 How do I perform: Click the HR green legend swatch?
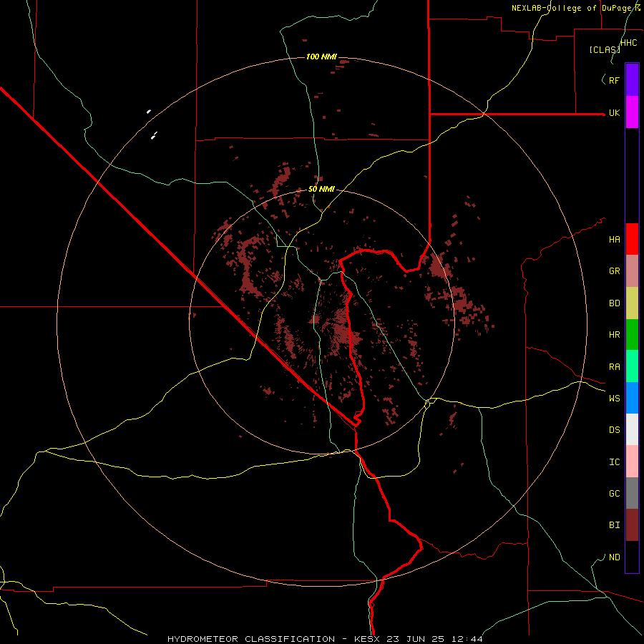coord(632,335)
